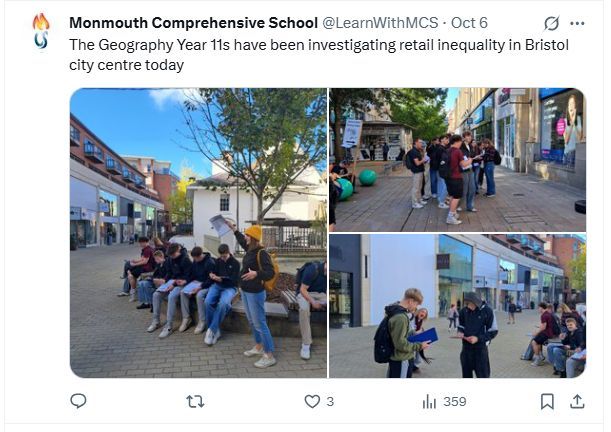Open the Monmouth Comprehensive School profile name
Viewport: 611px width, 432px height.
coord(193,23)
